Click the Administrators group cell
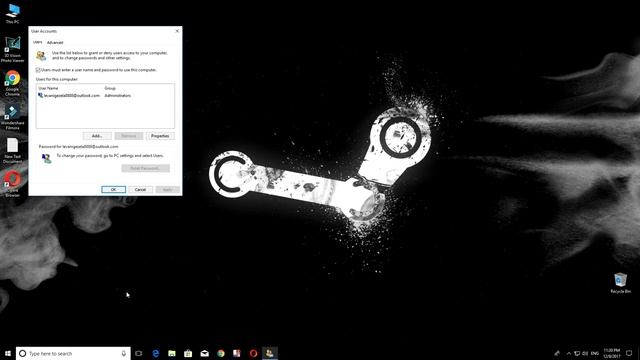 coord(118,96)
